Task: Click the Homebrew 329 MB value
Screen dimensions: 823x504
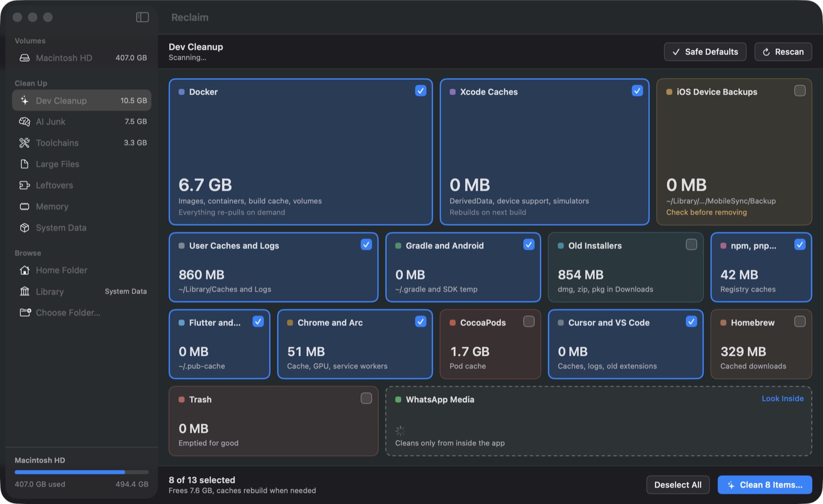Action: pos(743,352)
